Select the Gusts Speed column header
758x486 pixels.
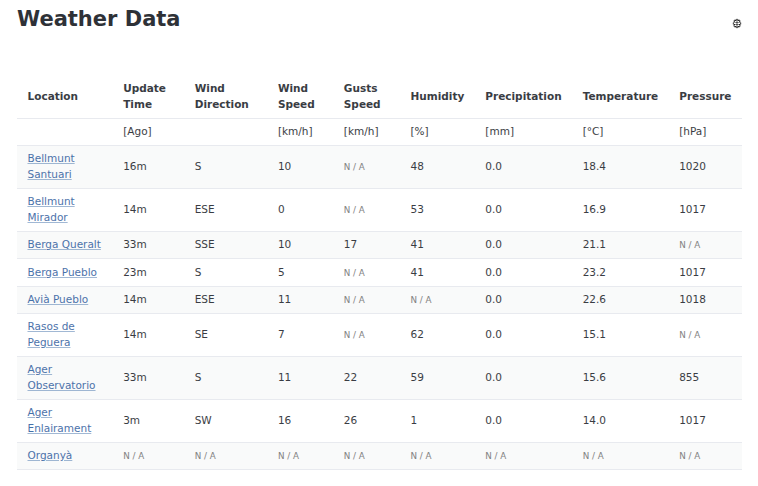[x=361, y=96]
